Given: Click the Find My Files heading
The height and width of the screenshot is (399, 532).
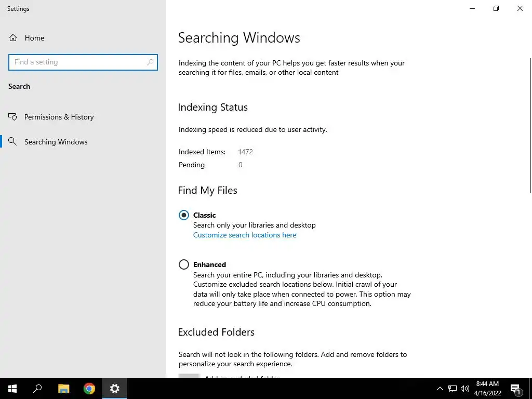Looking at the screenshot, I should click(207, 190).
